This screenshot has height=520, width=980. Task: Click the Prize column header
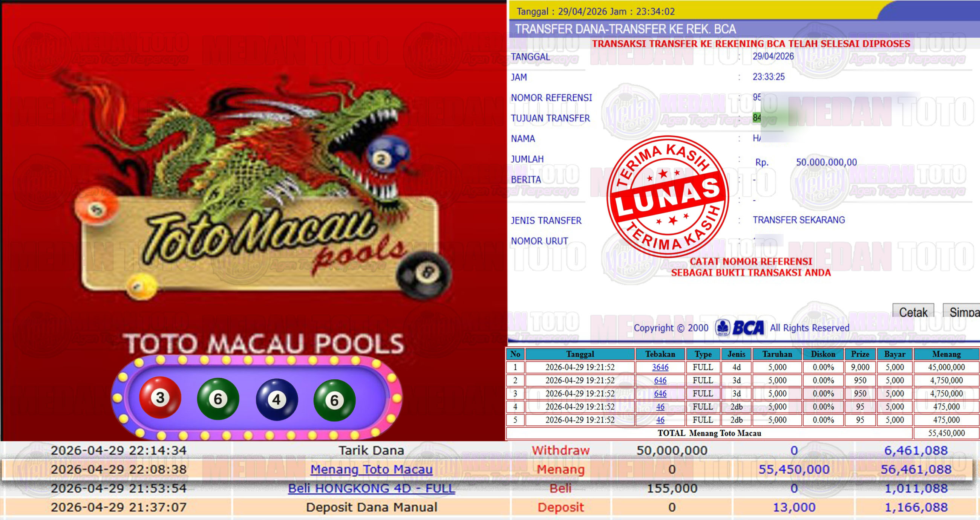point(860,354)
